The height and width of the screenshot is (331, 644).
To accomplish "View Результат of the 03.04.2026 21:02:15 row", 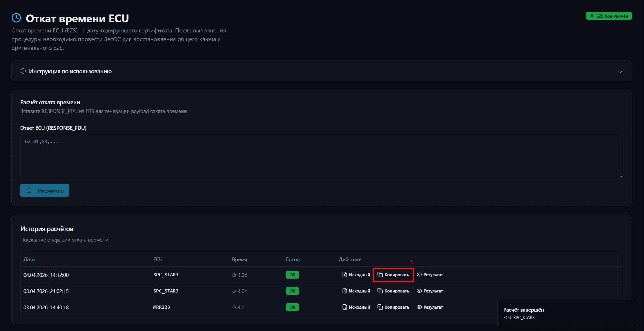I will point(430,291).
